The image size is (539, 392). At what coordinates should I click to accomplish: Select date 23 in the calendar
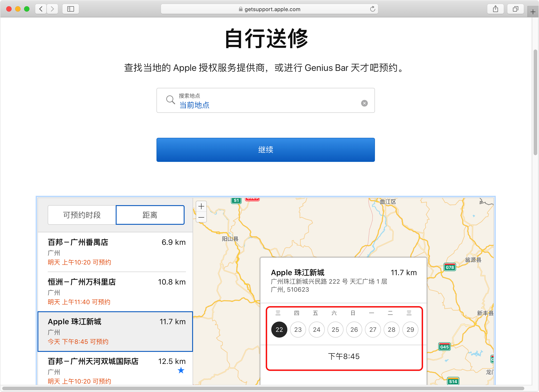[298, 330]
